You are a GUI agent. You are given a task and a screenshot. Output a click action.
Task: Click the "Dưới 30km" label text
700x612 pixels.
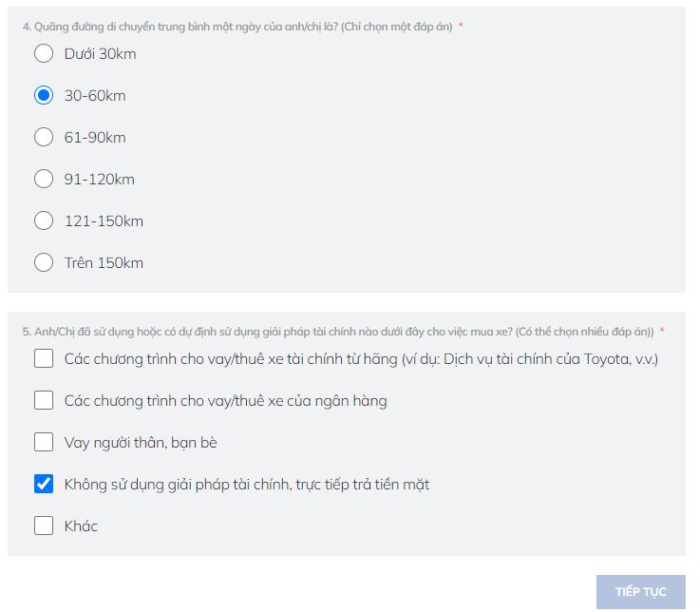coord(100,54)
